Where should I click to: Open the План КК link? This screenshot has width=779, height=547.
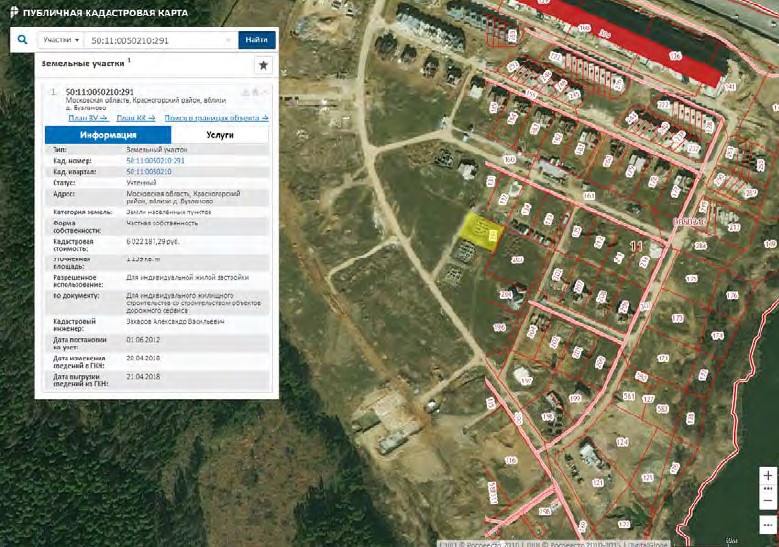[x=135, y=118]
